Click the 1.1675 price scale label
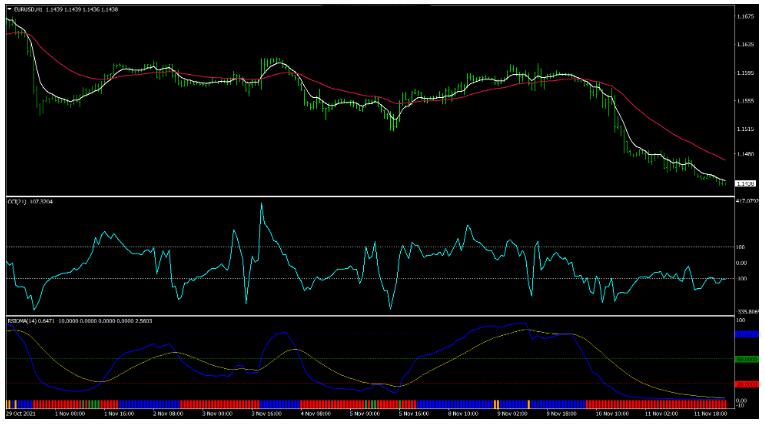 coord(745,17)
